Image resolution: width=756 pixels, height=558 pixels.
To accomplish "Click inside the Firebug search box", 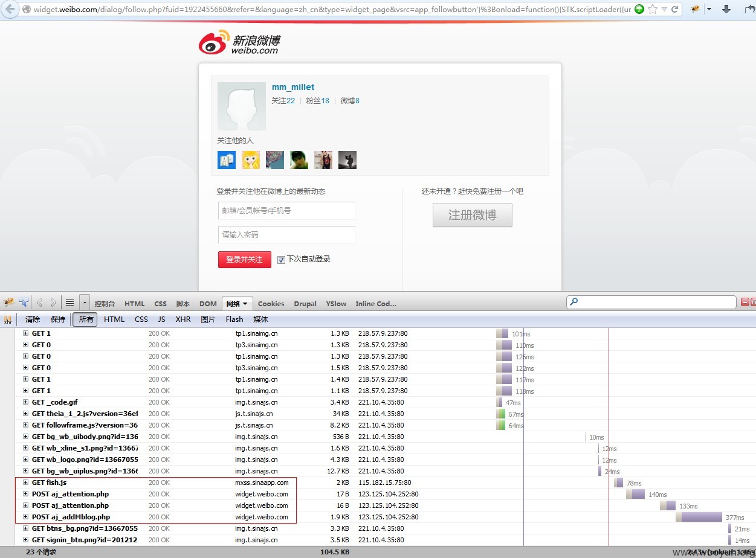I will (651, 302).
